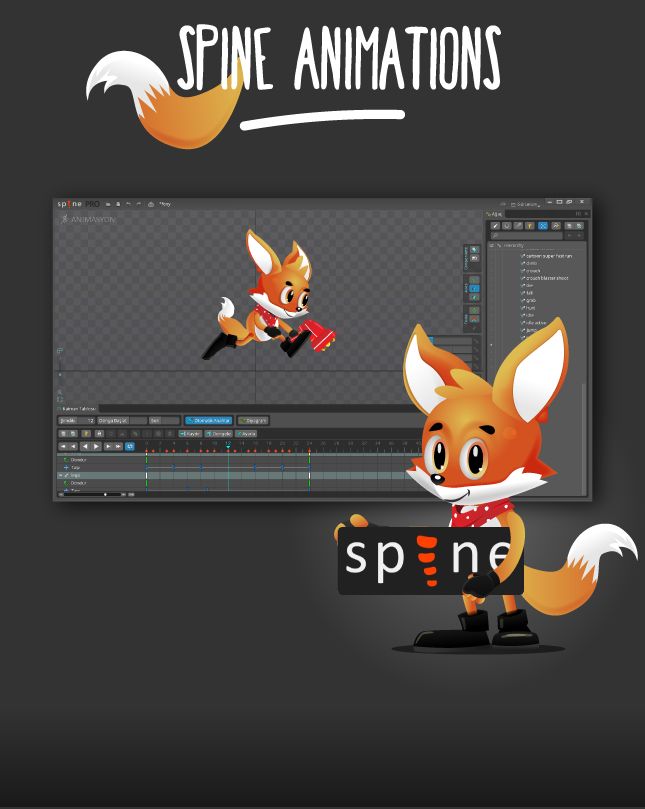Click the Ayarla button in dopesheet toolbar
This screenshot has width=645, height=809.
pyautogui.click(x=246, y=434)
